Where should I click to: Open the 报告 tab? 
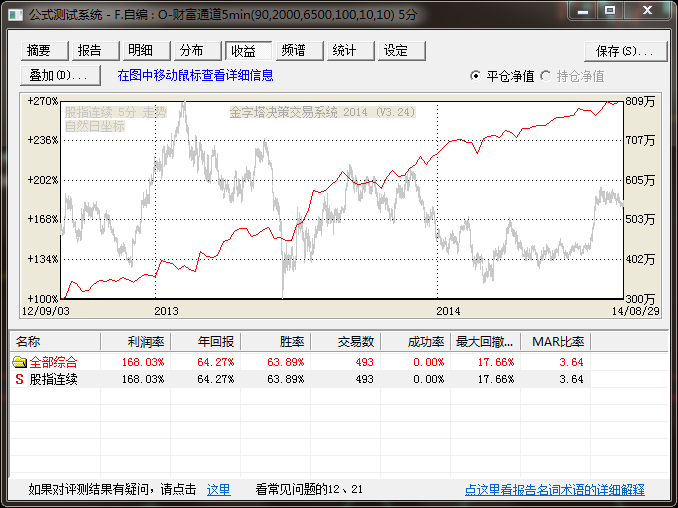[90, 51]
